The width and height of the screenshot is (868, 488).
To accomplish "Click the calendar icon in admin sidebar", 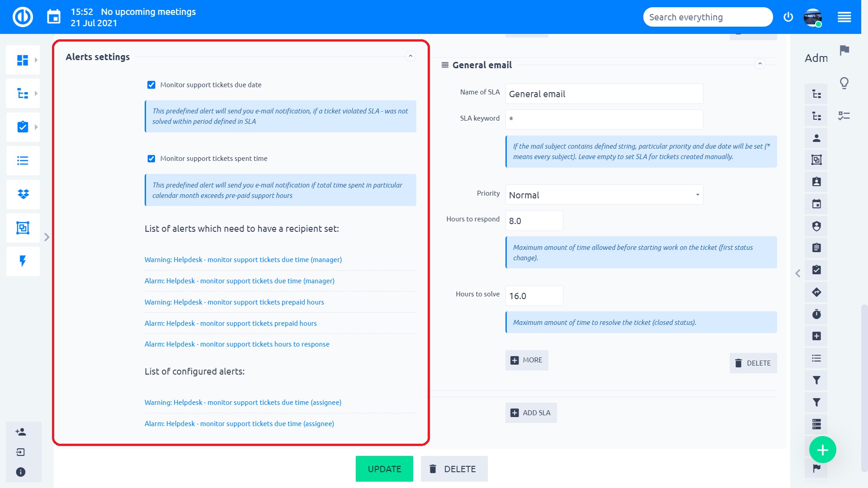I will (x=816, y=204).
